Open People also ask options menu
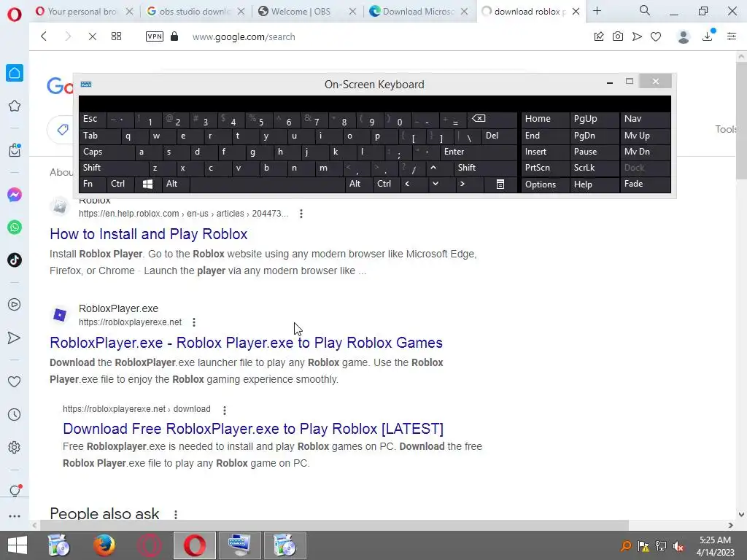Screen dimensions: 747x560 pos(176,515)
